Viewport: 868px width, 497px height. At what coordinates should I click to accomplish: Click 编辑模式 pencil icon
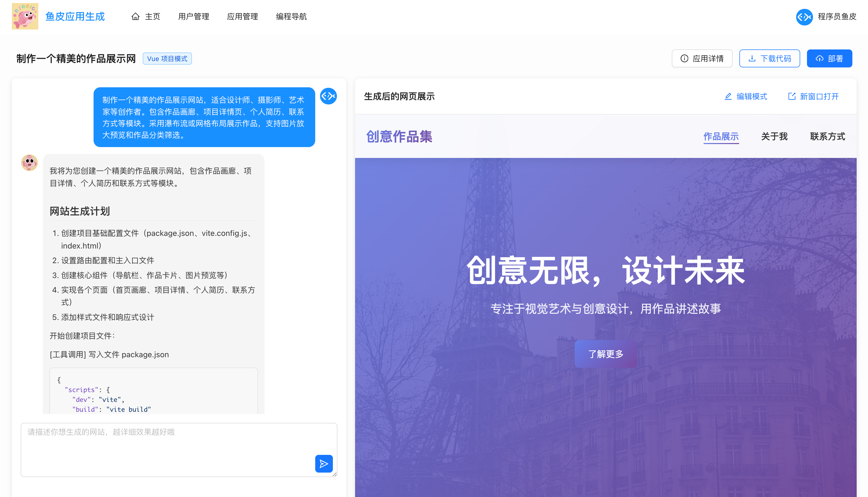728,97
